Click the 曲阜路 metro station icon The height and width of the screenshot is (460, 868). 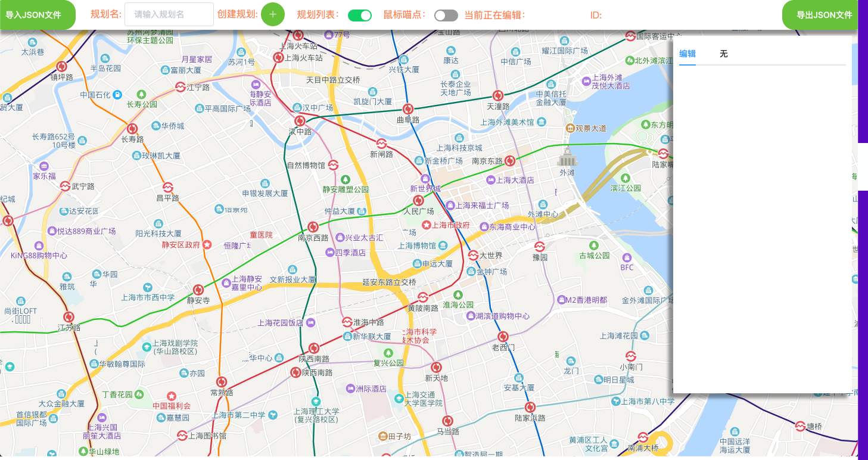point(408,109)
